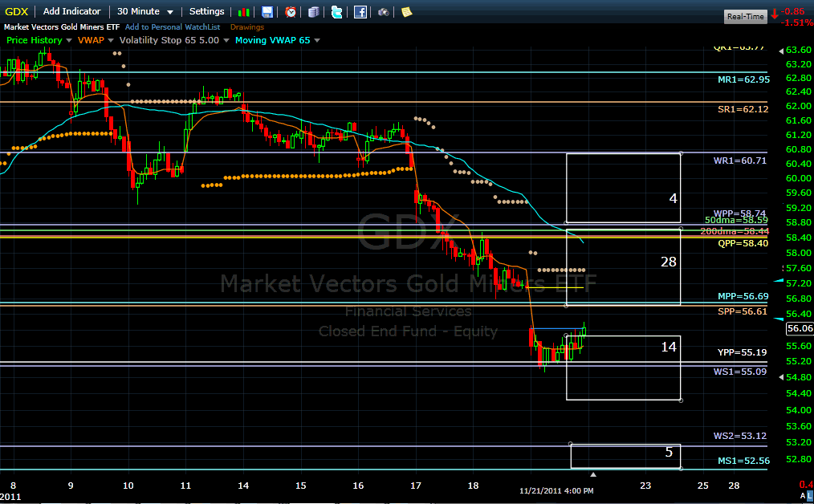
Task: Click the date label 17 on the time axis
Action: click(x=415, y=486)
